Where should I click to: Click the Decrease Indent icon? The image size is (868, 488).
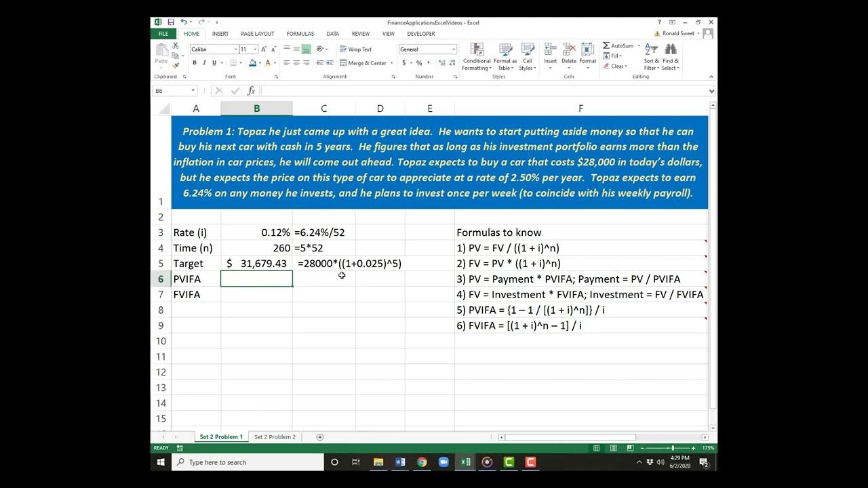coord(319,62)
